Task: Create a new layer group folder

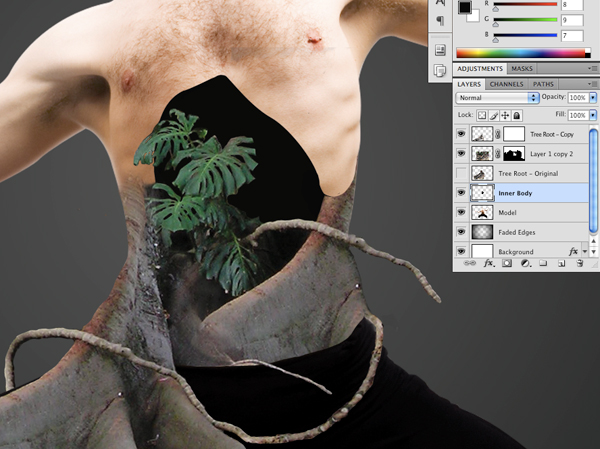Action: tap(543, 263)
